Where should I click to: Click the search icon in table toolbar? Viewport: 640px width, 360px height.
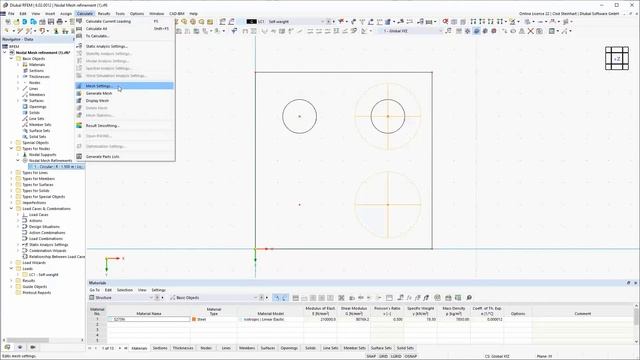(x=469, y=298)
